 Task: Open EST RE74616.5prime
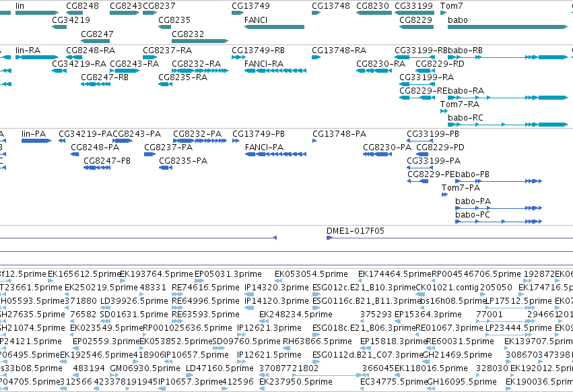[x=206, y=288]
